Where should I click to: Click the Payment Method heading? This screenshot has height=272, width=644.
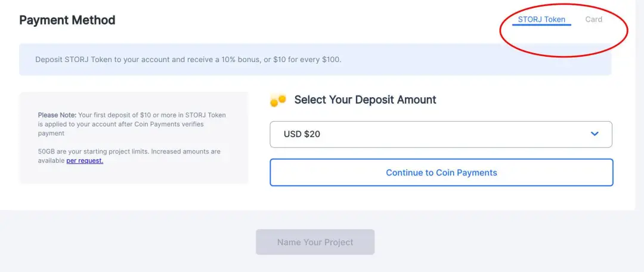click(x=67, y=20)
